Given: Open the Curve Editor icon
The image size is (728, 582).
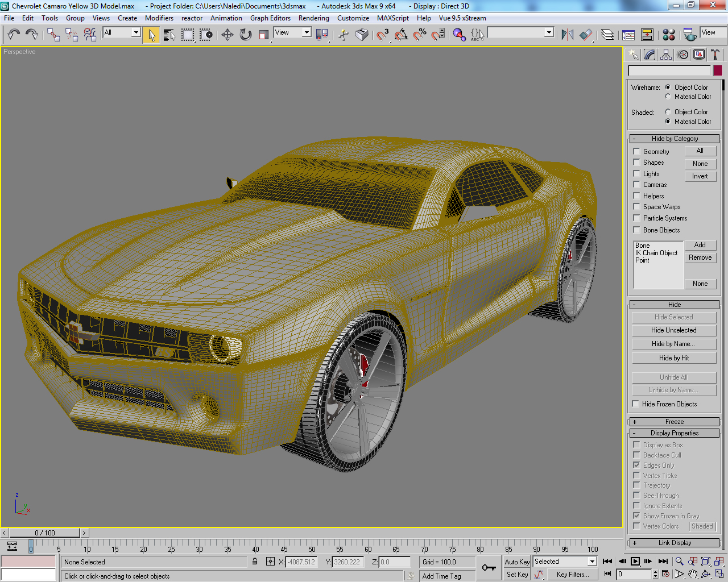Looking at the screenshot, I should point(629,35).
